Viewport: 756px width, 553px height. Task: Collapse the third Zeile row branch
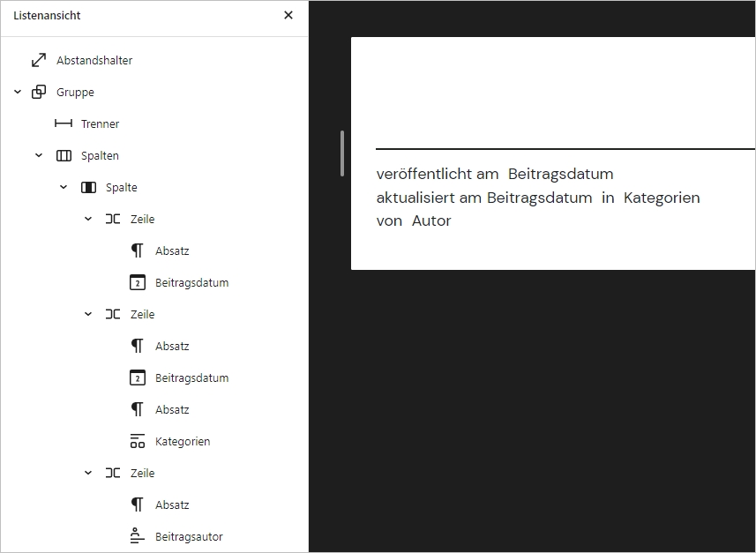(87, 473)
